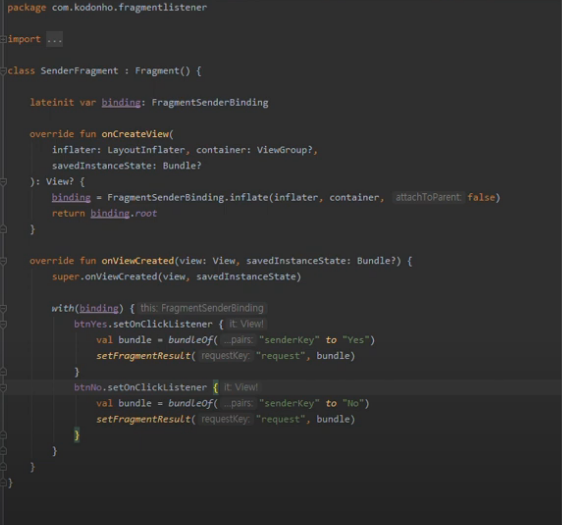Click the Fragment() superclass call
Viewport: 562px width, 525px height.
pyautogui.click(x=162, y=71)
